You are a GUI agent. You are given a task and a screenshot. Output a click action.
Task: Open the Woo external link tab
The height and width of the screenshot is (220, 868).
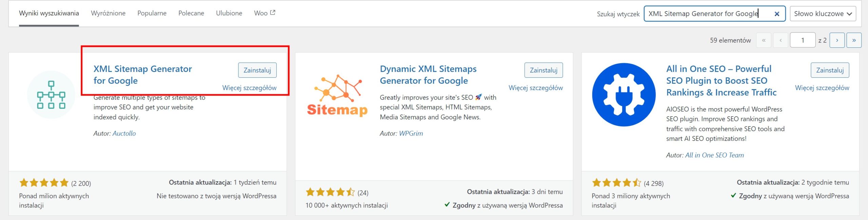point(264,13)
